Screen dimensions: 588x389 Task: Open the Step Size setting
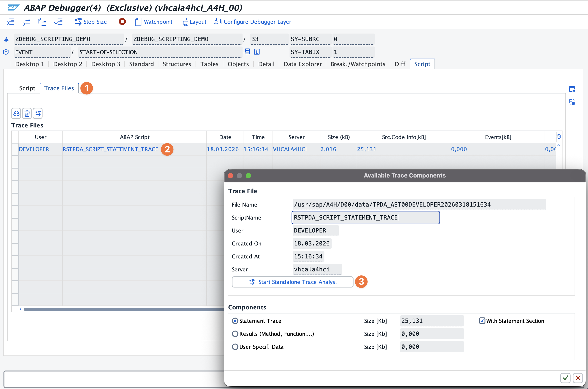coord(91,22)
